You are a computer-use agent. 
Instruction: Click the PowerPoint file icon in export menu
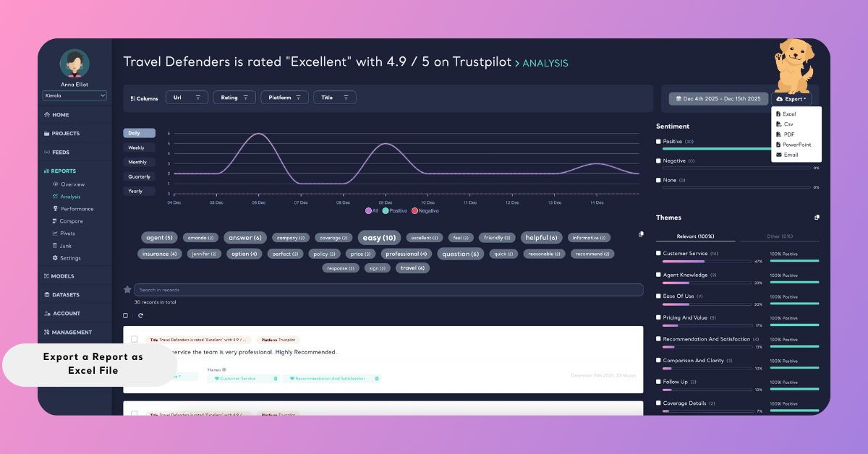tap(778, 145)
